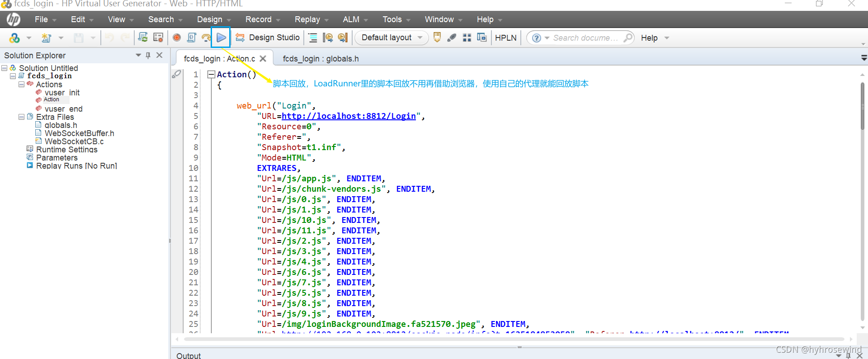The image size is (868, 359).
Task: Open the Default layout dropdown
Action: pos(392,38)
